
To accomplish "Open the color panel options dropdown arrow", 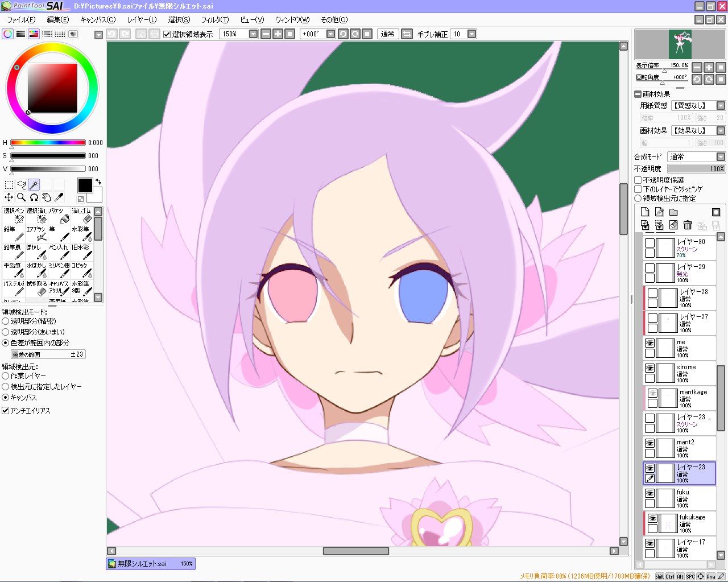I will [x=98, y=35].
